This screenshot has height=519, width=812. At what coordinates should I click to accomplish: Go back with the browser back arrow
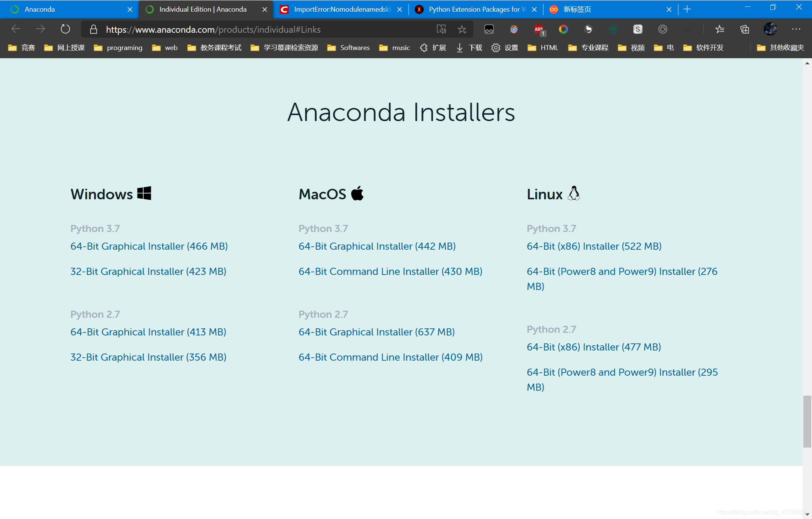click(x=16, y=29)
